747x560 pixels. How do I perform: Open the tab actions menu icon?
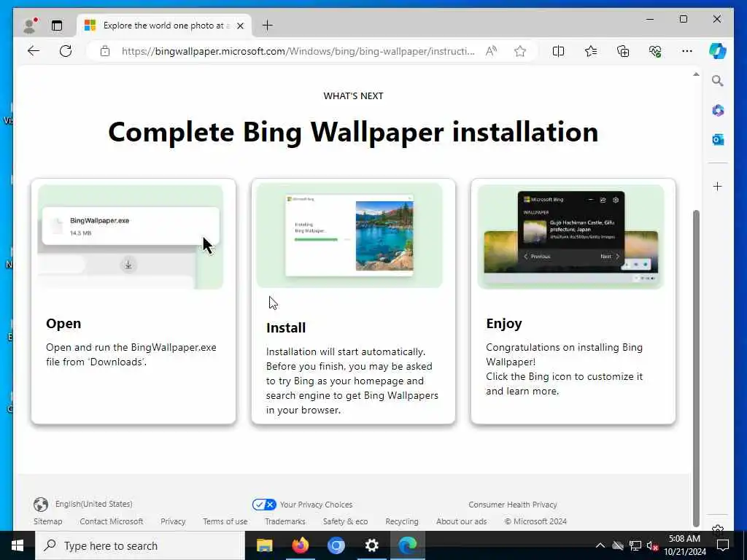(57, 26)
